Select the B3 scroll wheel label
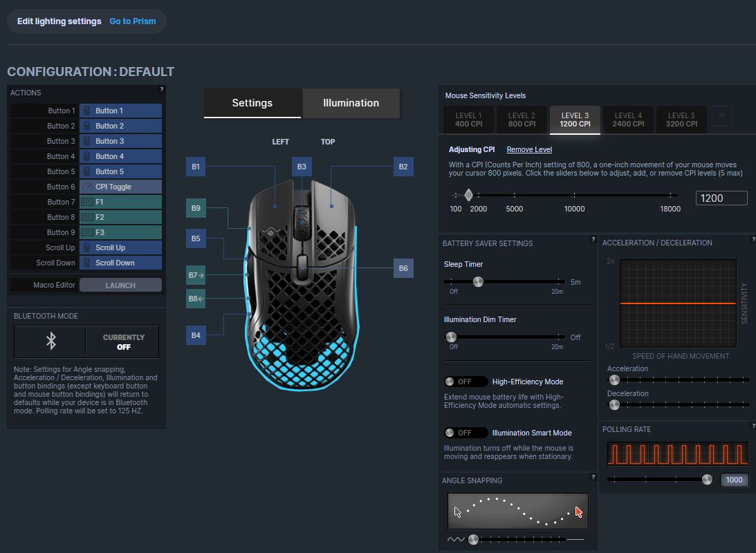This screenshot has height=553, width=756. (x=301, y=167)
